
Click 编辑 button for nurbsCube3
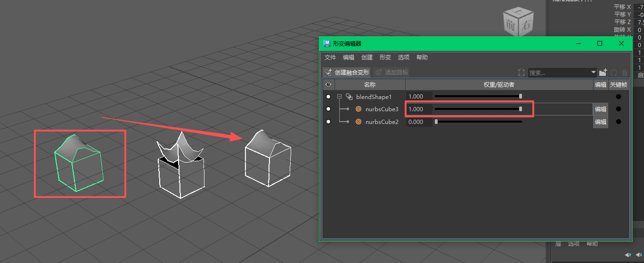click(x=601, y=109)
